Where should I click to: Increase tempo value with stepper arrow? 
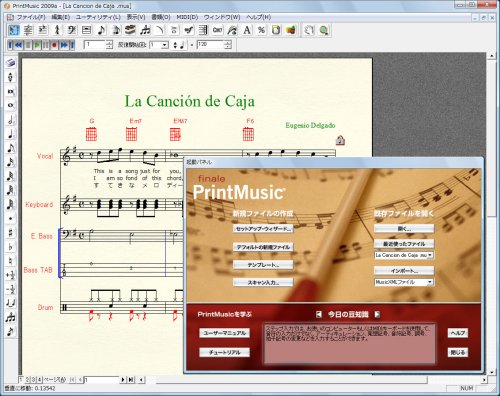228,43
